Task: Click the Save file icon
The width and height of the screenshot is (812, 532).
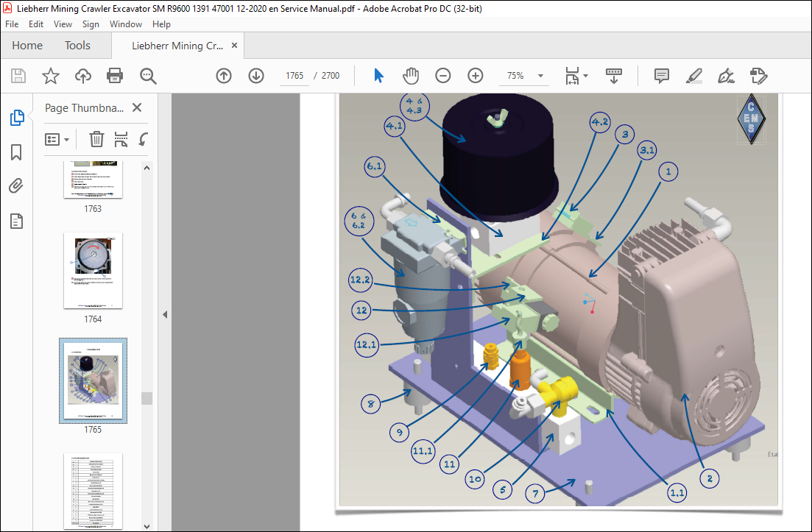Action: [x=18, y=76]
